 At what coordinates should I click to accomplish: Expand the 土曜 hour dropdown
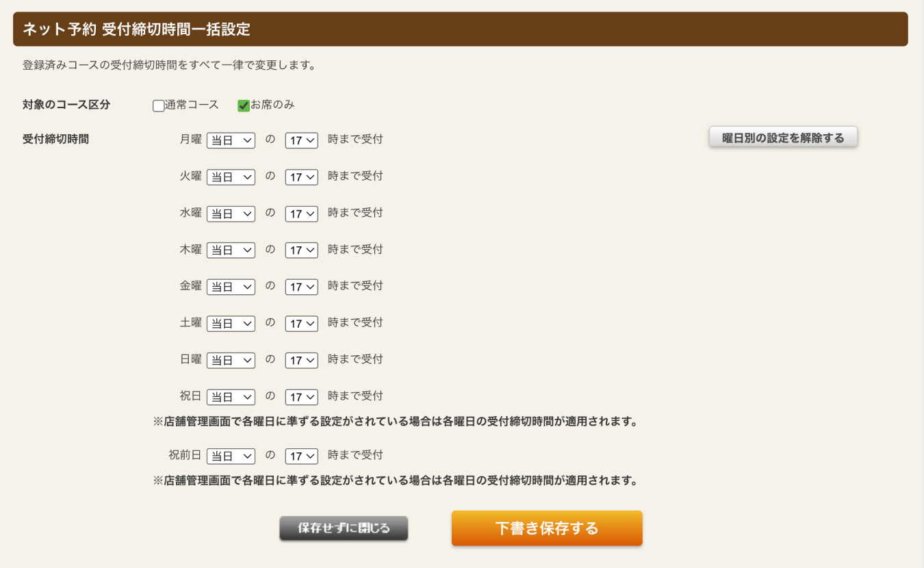point(301,324)
